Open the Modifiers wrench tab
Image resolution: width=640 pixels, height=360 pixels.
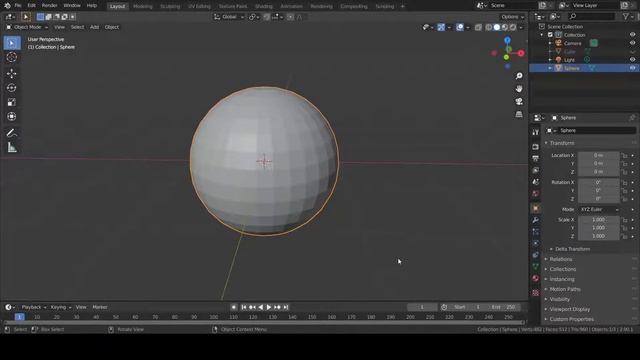(x=536, y=220)
